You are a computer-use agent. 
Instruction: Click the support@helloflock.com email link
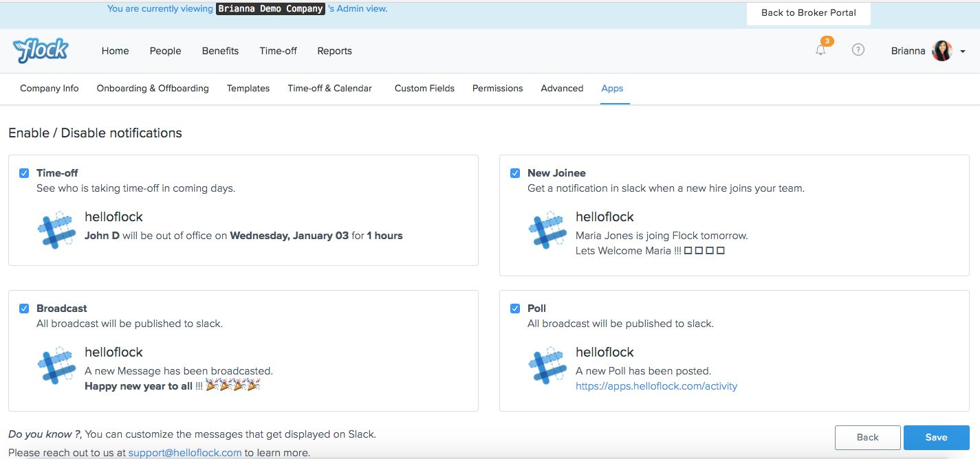tap(185, 453)
